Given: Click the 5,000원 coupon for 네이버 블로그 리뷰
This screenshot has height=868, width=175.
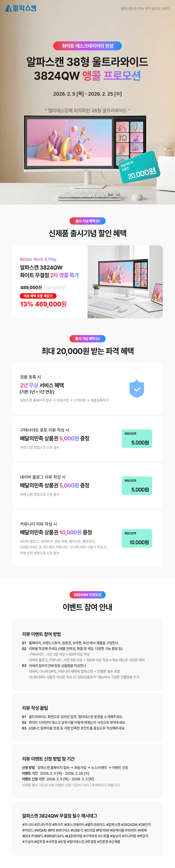Looking at the screenshot, I should click(x=137, y=485).
